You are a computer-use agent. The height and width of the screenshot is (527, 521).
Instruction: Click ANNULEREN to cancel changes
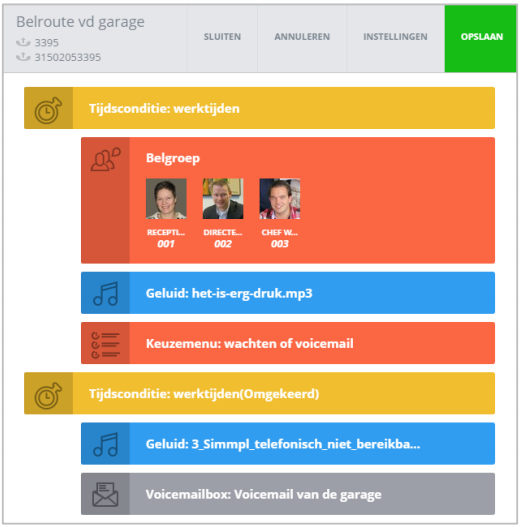click(x=302, y=37)
